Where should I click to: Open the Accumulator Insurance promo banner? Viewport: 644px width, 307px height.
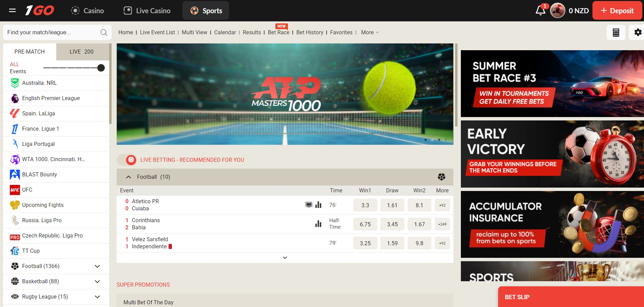(552, 224)
